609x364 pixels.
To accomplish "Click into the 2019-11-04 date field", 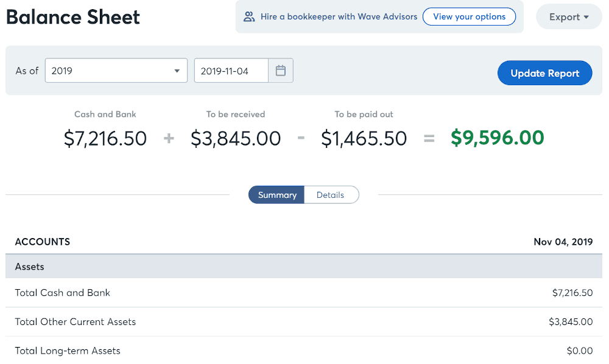I will (x=231, y=71).
